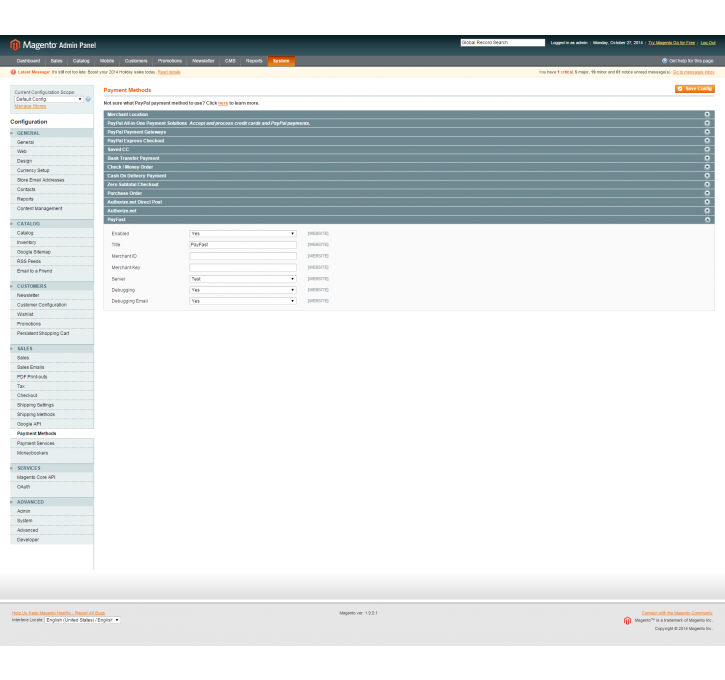
Task: Expand Bank Transfer Payment section arrow
Action: 707,158
